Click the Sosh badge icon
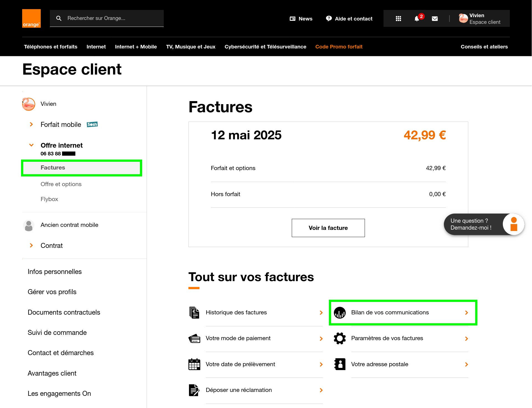Viewport: 532px width, 408px height. 92,124
